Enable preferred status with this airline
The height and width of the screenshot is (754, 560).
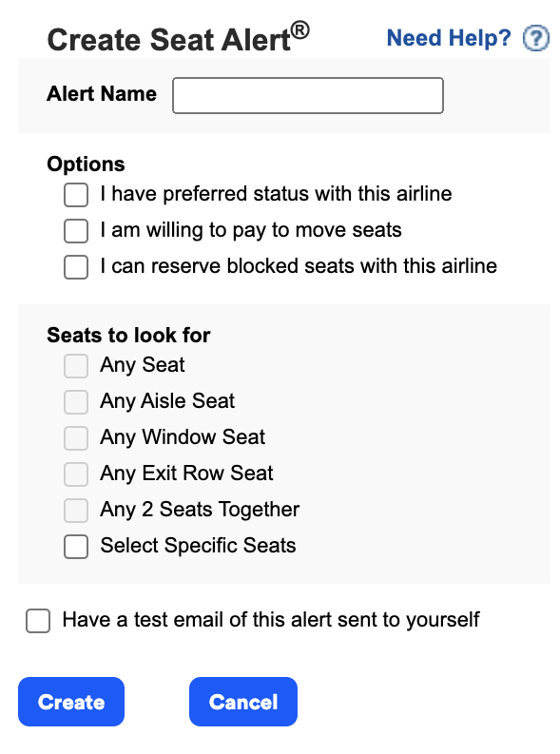76,195
